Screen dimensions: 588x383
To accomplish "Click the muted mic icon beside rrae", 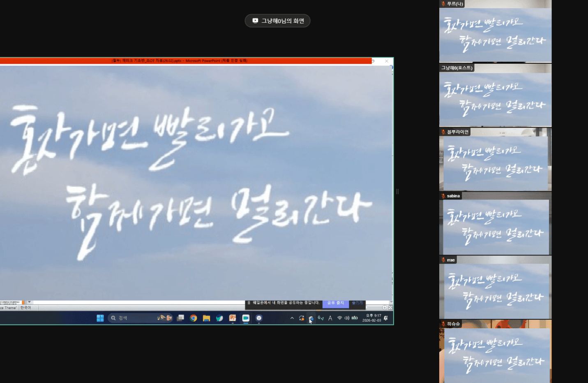I will click(443, 260).
